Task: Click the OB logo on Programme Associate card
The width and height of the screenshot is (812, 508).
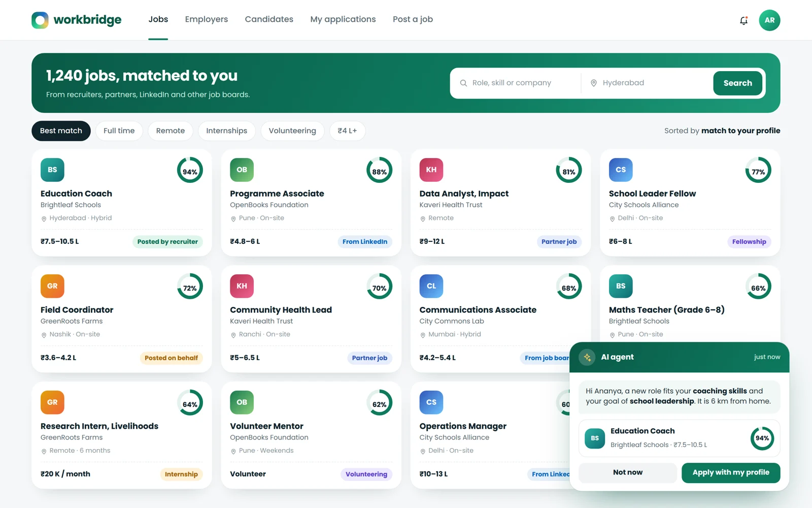Action: [242, 170]
